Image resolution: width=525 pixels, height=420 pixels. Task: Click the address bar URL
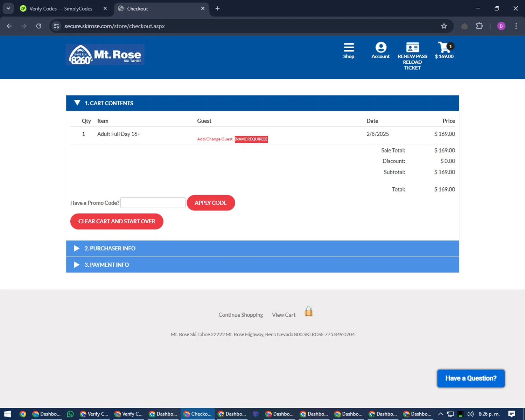(x=114, y=26)
